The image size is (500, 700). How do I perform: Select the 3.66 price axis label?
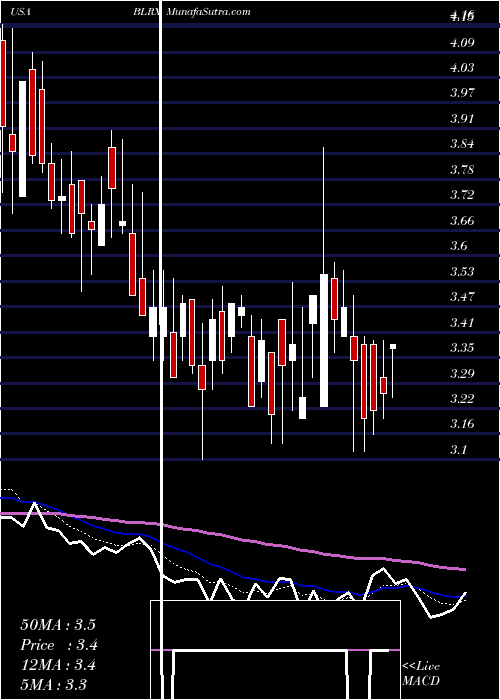(x=462, y=221)
